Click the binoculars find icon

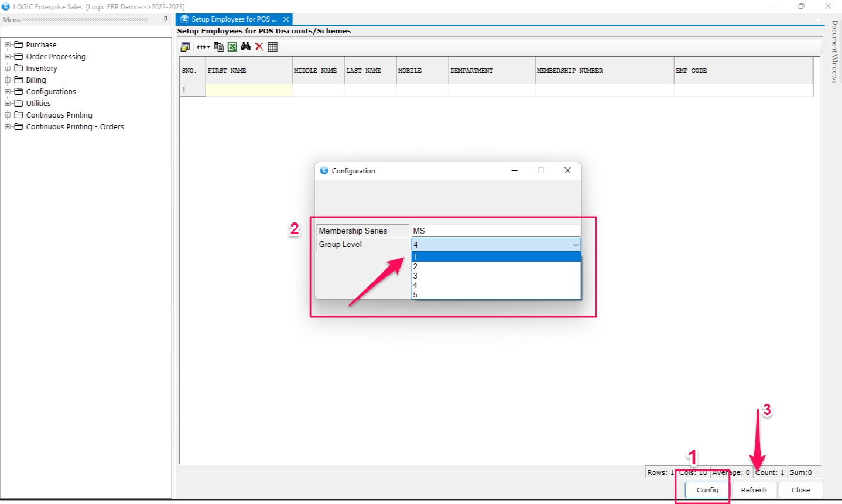[x=246, y=47]
